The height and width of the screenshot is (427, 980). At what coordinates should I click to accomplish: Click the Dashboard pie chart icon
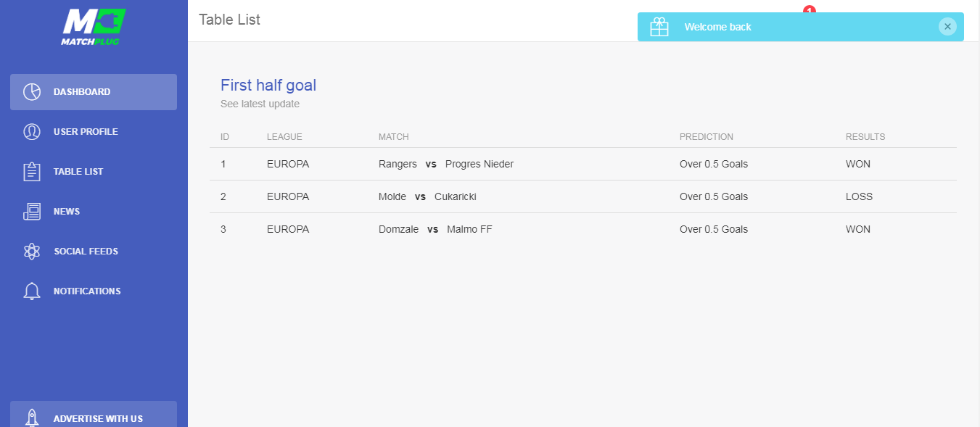(x=31, y=92)
